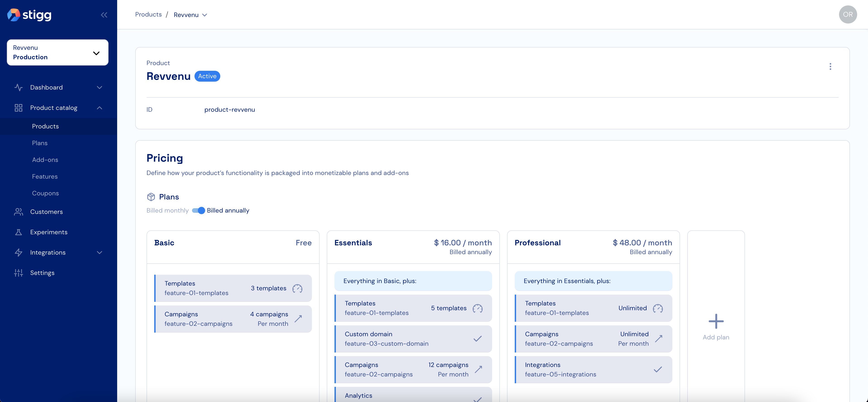Click the Products breadcrumb link

pos(148,14)
